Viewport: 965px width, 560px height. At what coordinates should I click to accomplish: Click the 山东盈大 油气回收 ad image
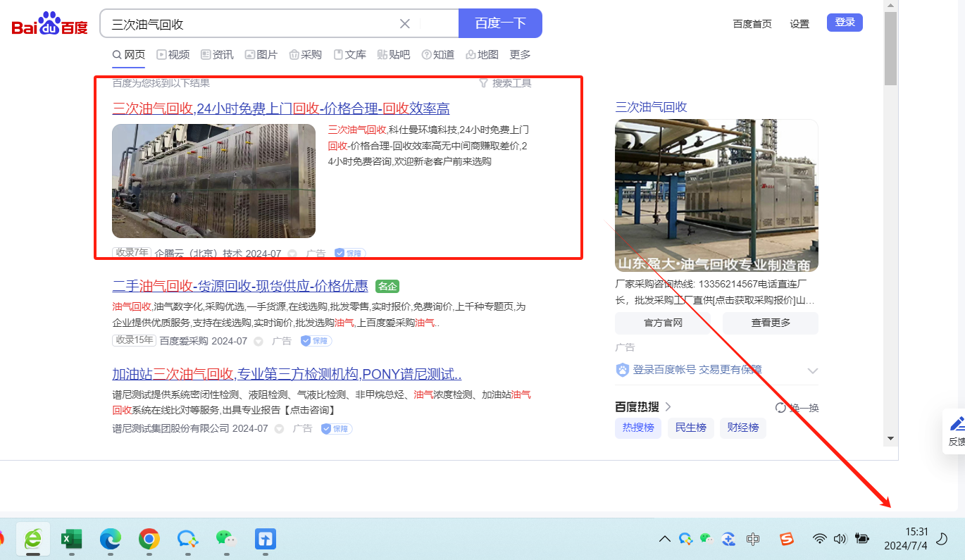[x=716, y=196]
